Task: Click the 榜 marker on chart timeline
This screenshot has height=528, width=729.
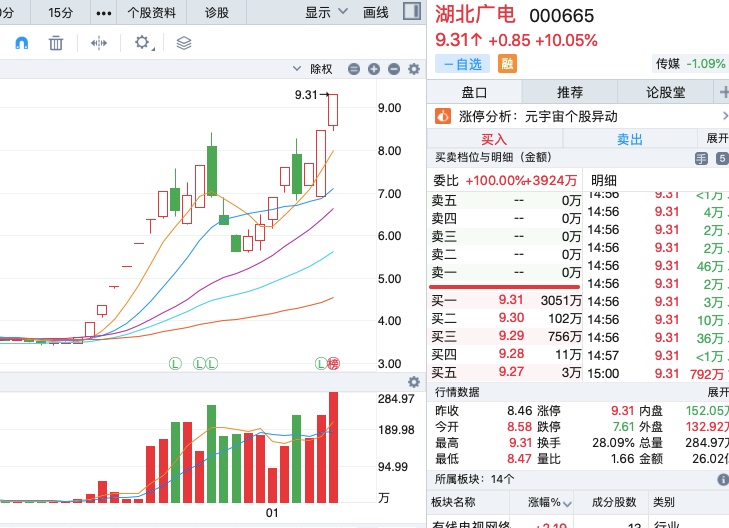Action: tap(333, 363)
